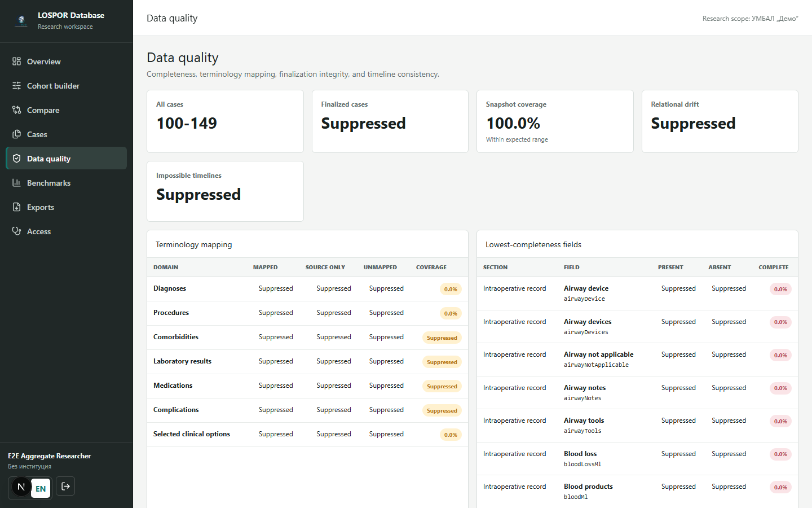Click the ABSENT column header
Viewport: 812px width, 508px height.
coord(720,268)
